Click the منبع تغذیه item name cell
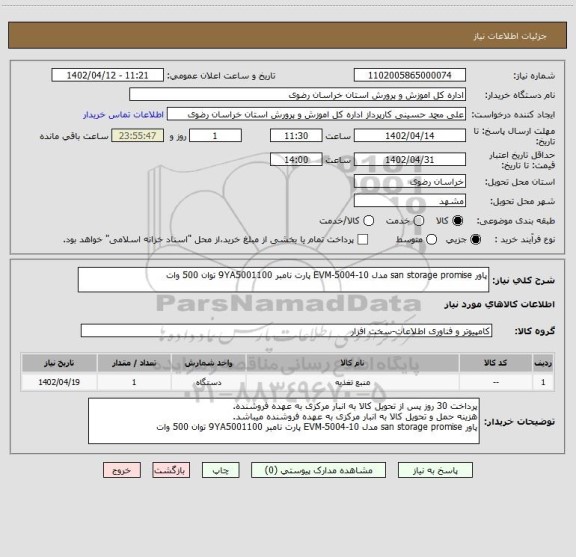The height and width of the screenshot is (557, 576). pyautogui.click(x=353, y=382)
